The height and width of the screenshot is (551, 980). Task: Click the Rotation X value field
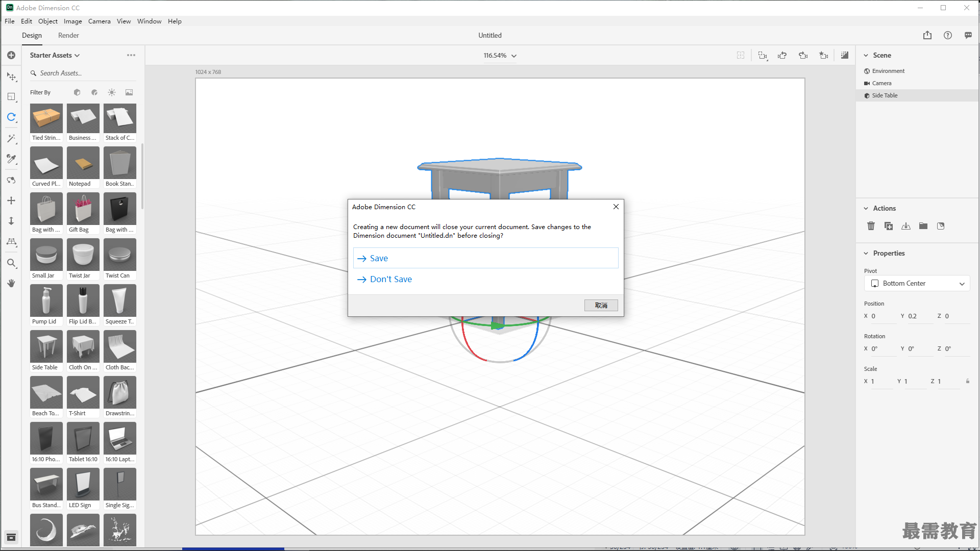point(883,349)
